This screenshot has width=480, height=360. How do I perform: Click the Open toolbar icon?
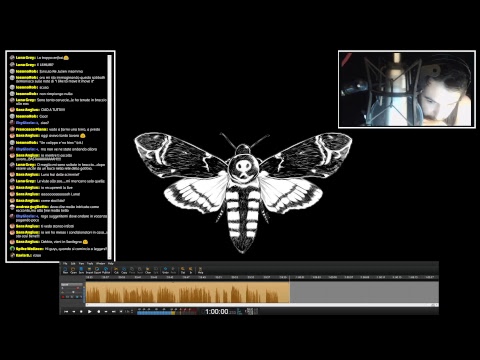(73, 270)
